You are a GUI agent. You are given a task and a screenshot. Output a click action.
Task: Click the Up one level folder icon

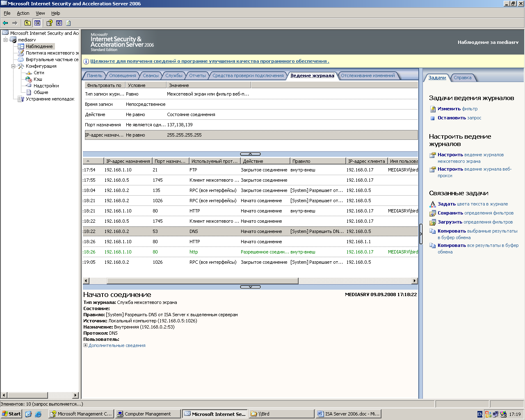click(27, 23)
